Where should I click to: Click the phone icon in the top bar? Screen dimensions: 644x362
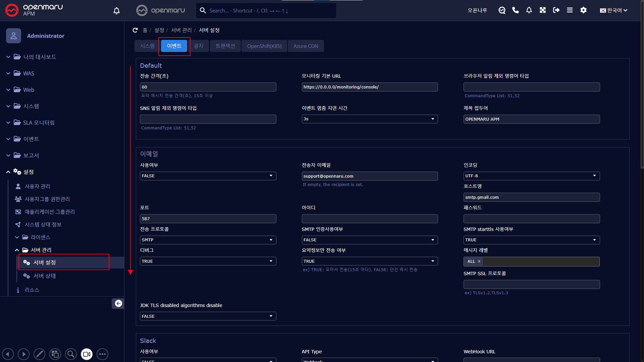(x=516, y=10)
